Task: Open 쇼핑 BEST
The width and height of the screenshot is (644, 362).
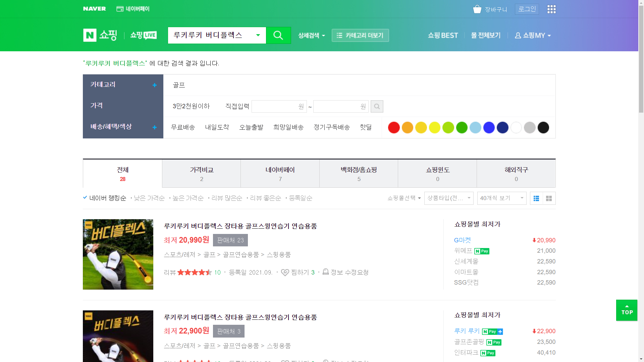Action: [x=443, y=35]
